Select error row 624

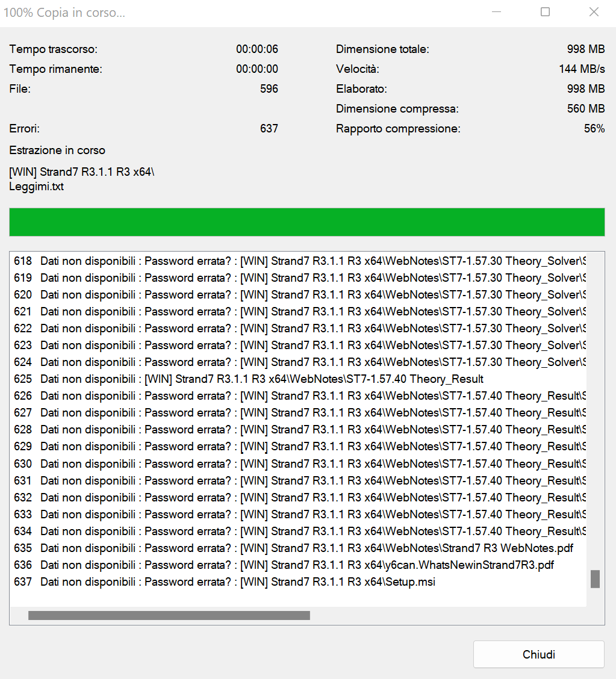point(298,362)
